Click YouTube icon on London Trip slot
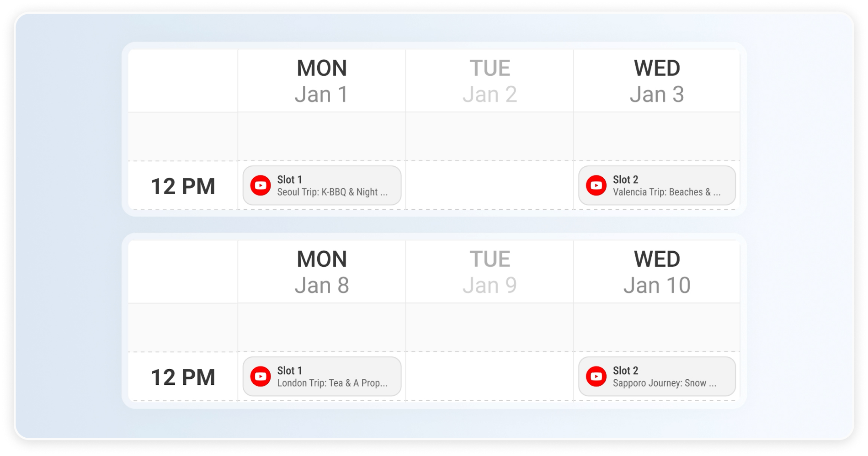868x456 pixels. tap(261, 376)
